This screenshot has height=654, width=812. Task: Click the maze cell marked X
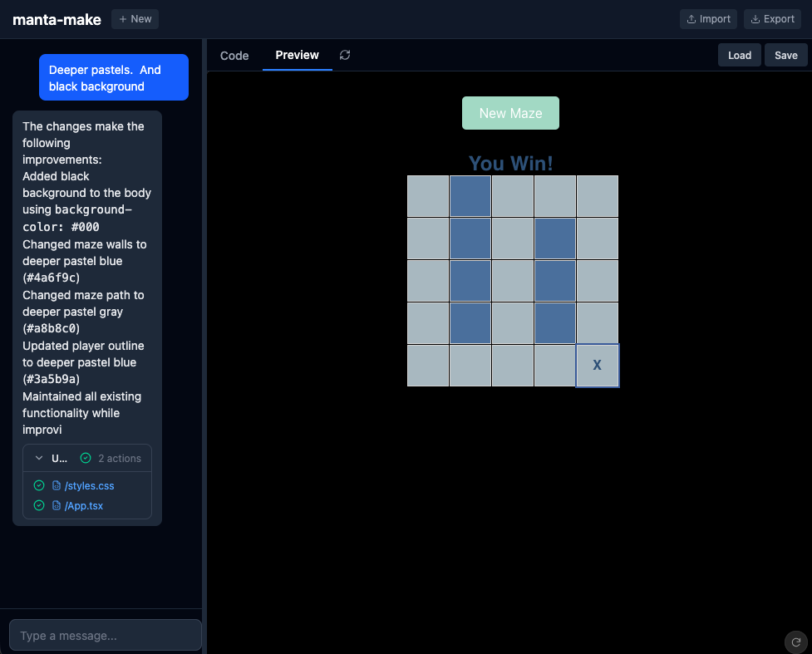[x=597, y=366]
